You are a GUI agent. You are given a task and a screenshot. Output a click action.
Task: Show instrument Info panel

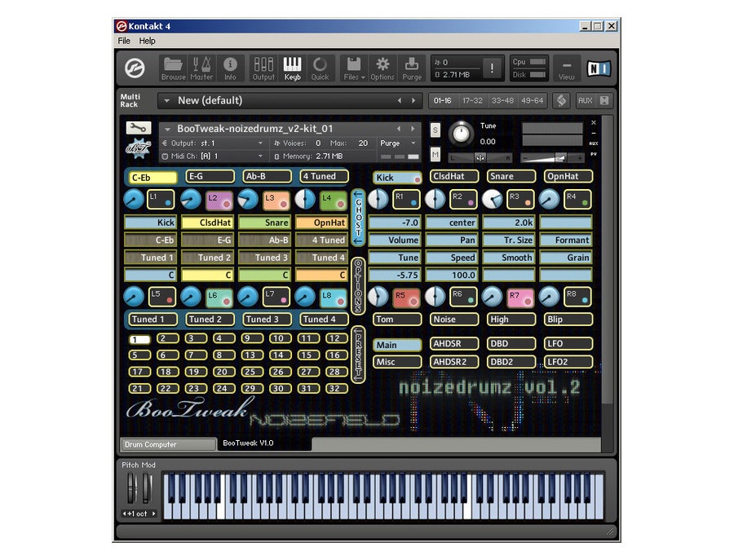[x=231, y=68]
